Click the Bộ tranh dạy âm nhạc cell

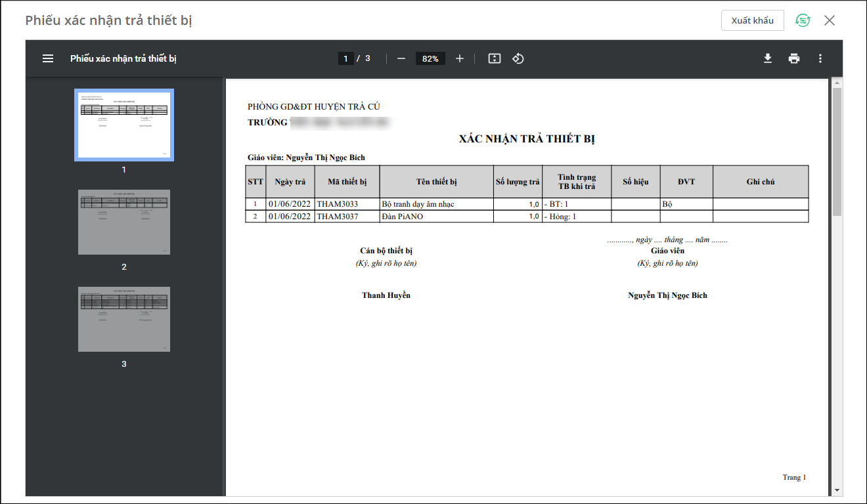(436, 204)
